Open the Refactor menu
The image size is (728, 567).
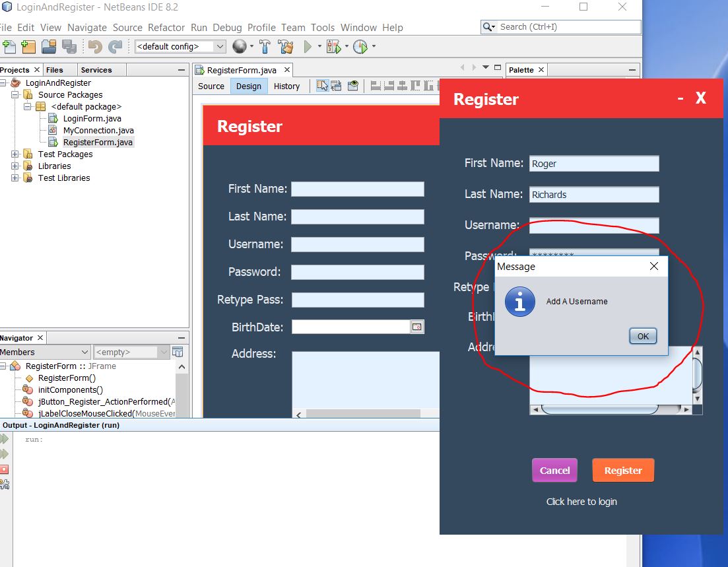coord(166,28)
